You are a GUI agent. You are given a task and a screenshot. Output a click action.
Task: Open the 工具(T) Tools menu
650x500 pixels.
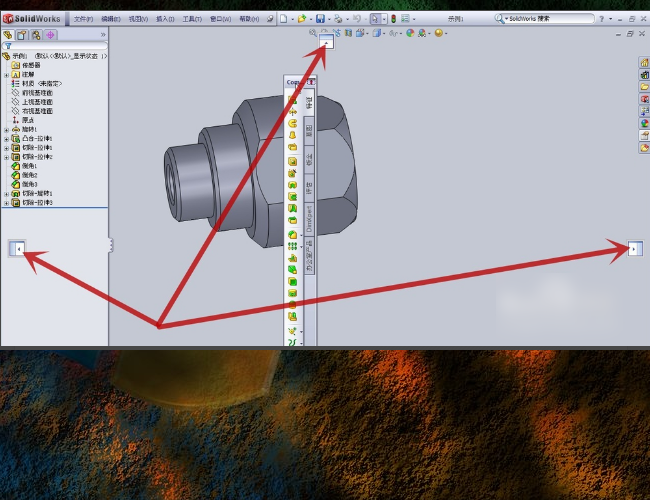point(192,19)
